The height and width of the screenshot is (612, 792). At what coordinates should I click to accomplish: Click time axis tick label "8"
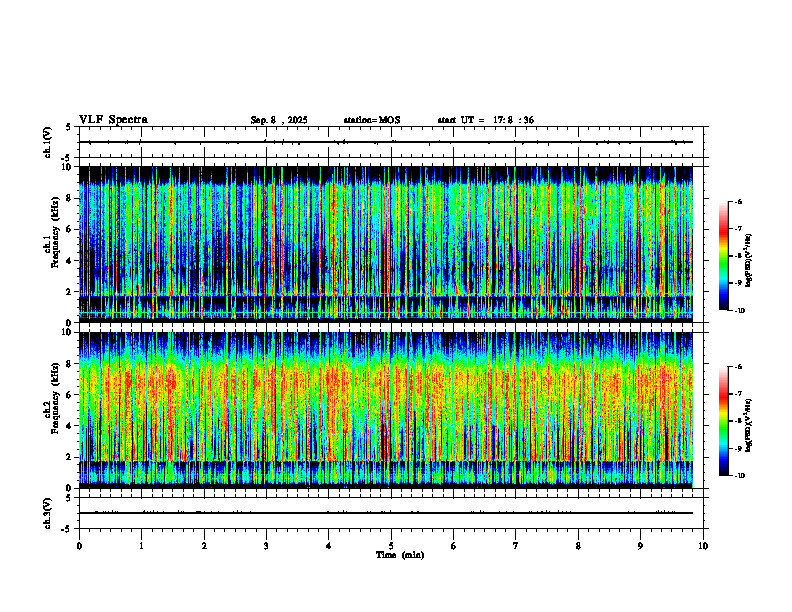[578, 546]
